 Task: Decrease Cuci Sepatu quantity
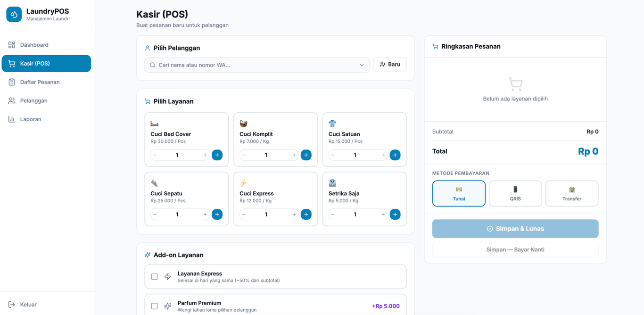(x=155, y=215)
